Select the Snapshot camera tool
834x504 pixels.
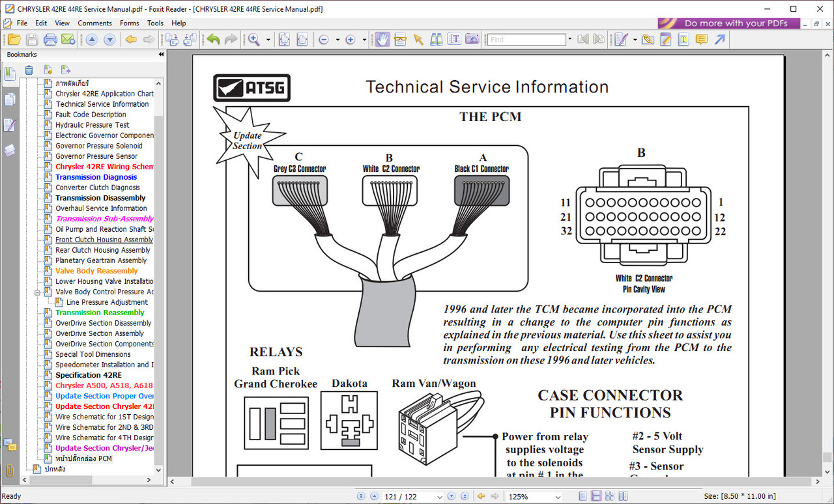(x=472, y=40)
